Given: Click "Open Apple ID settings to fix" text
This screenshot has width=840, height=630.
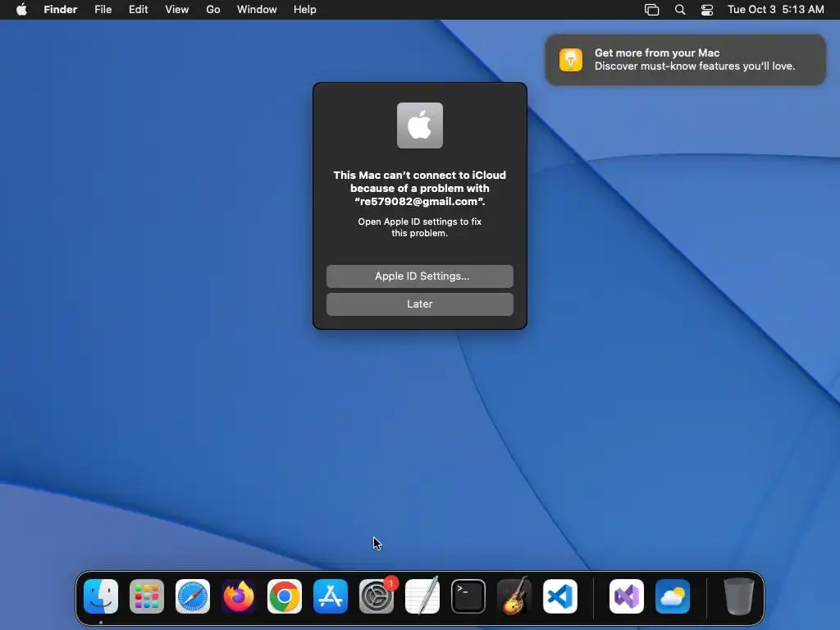Looking at the screenshot, I should click(x=420, y=221).
